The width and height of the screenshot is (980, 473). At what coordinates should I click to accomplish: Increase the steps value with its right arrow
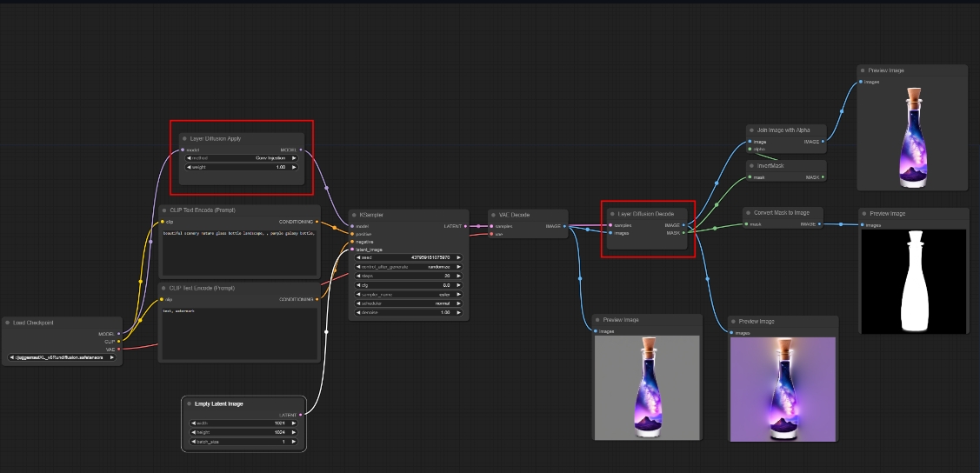click(x=461, y=276)
